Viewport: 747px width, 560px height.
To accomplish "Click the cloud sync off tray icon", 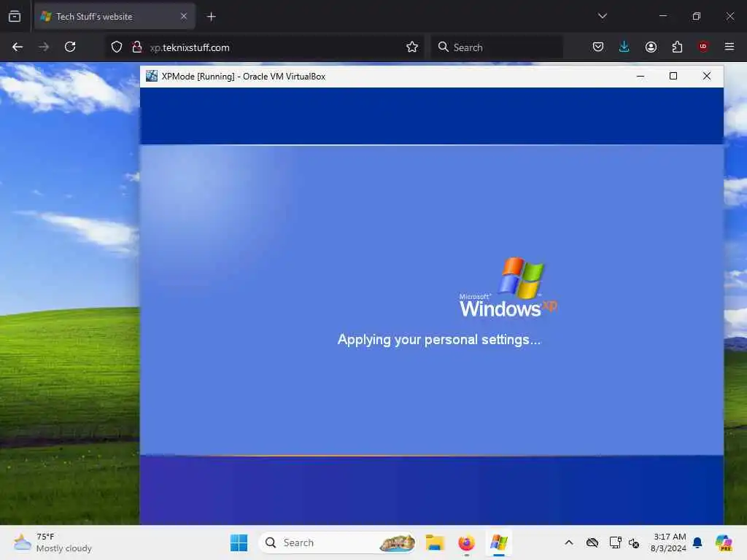I will tap(592, 542).
